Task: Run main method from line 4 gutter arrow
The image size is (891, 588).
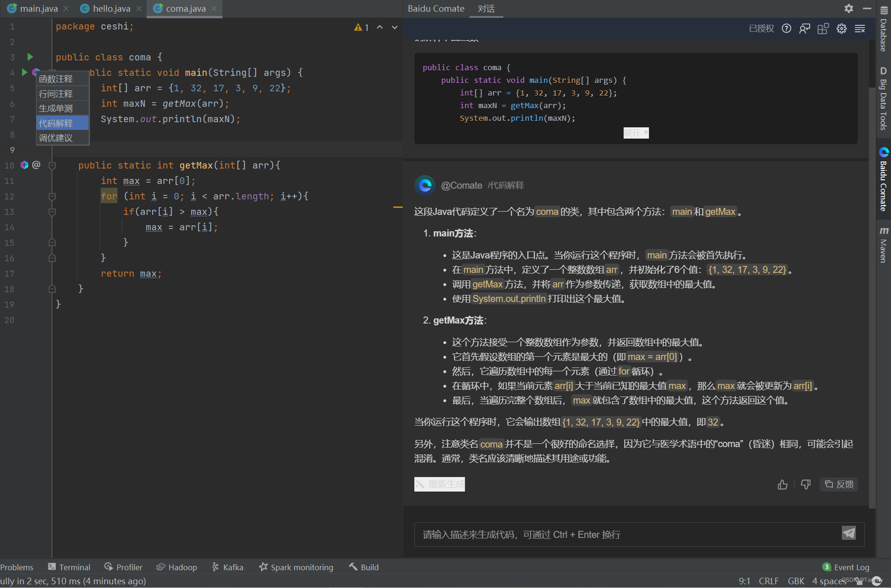Action: [x=24, y=72]
